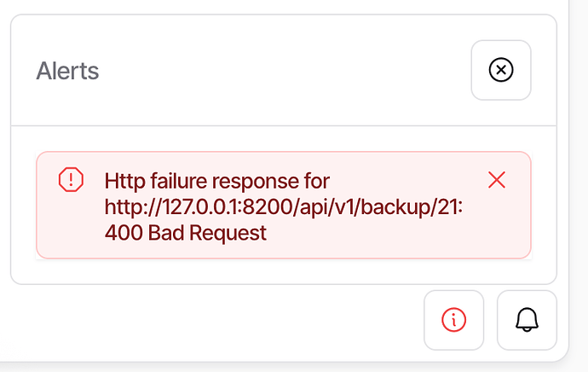588x372 pixels.
Task: Dismiss the Http failure alert
Action: [497, 180]
